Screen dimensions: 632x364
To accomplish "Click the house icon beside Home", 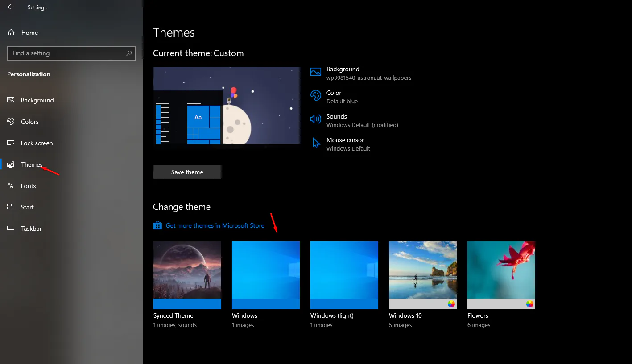I will click(11, 33).
